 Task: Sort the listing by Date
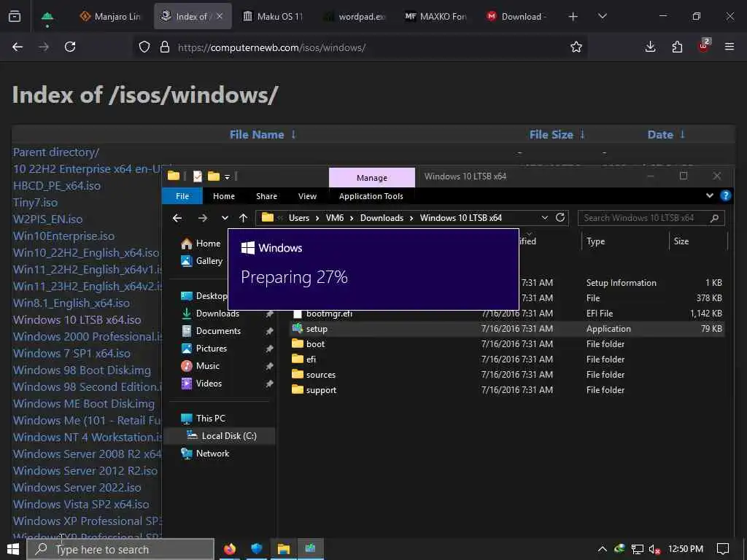665,135
